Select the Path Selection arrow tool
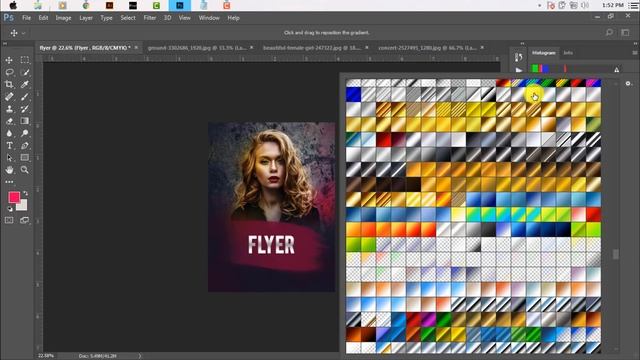The width and height of the screenshot is (640, 360). tap(9, 158)
